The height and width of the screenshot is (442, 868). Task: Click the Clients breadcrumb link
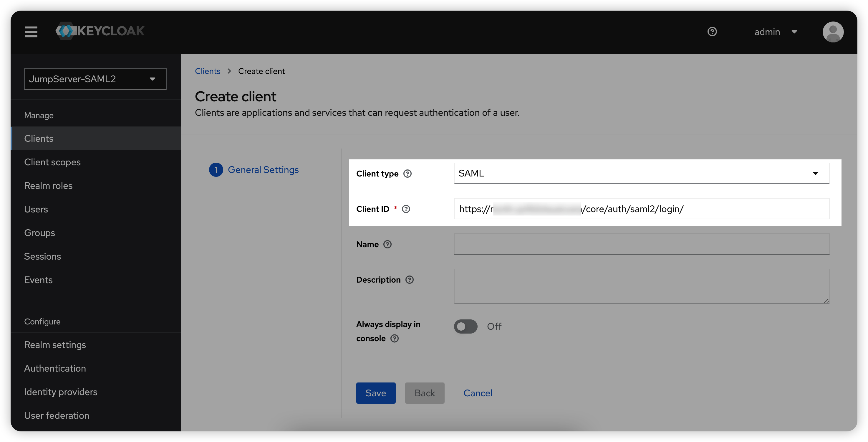pos(207,71)
